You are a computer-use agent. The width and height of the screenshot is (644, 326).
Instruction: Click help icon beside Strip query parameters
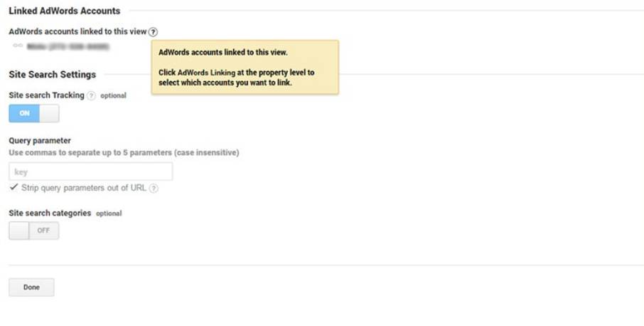pyautogui.click(x=154, y=189)
